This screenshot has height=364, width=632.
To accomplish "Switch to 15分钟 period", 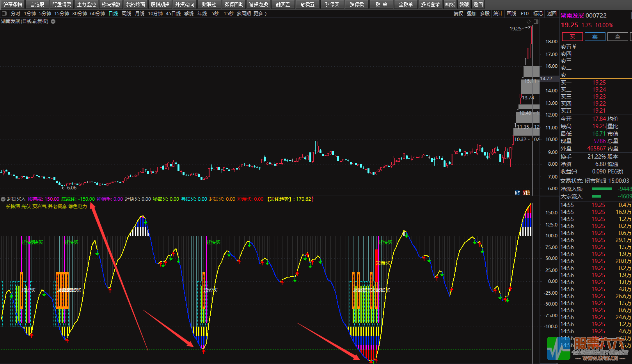I will pos(62,14).
